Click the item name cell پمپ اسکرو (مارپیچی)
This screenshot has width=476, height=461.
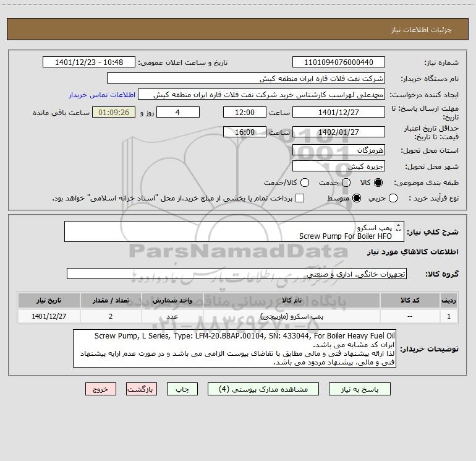(x=291, y=316)
